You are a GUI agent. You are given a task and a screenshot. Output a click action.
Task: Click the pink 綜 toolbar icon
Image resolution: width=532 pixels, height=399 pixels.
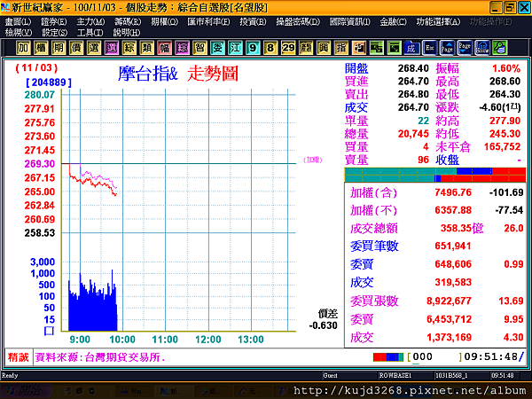click(182, 48)
